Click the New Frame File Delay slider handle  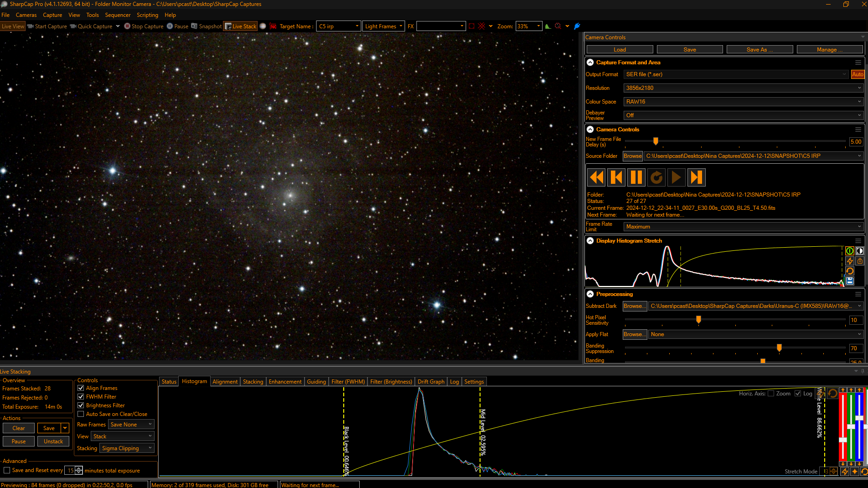click(x=656, y=141)
